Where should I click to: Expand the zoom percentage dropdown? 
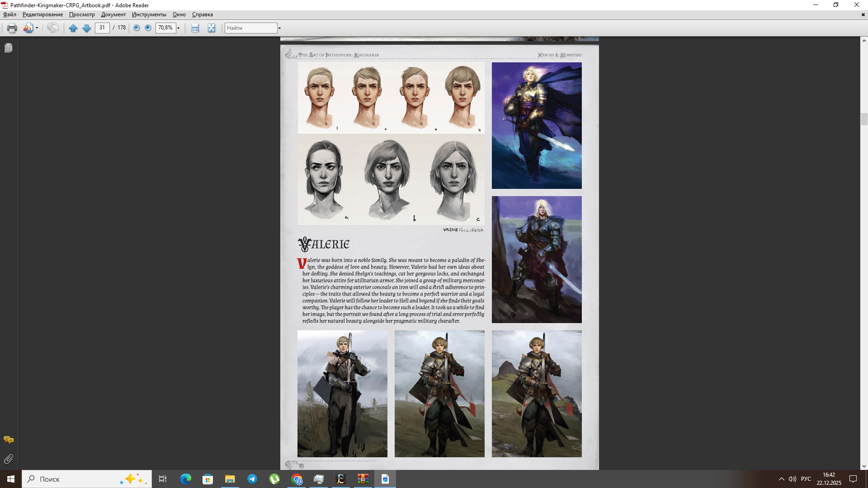[x=179, y=28]
